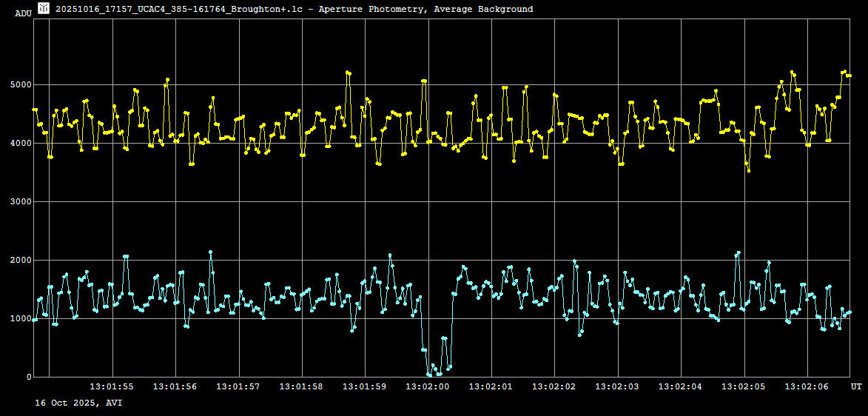
Task: Select the 13:01:57 time axis label
Action: [x=238, y=386]
